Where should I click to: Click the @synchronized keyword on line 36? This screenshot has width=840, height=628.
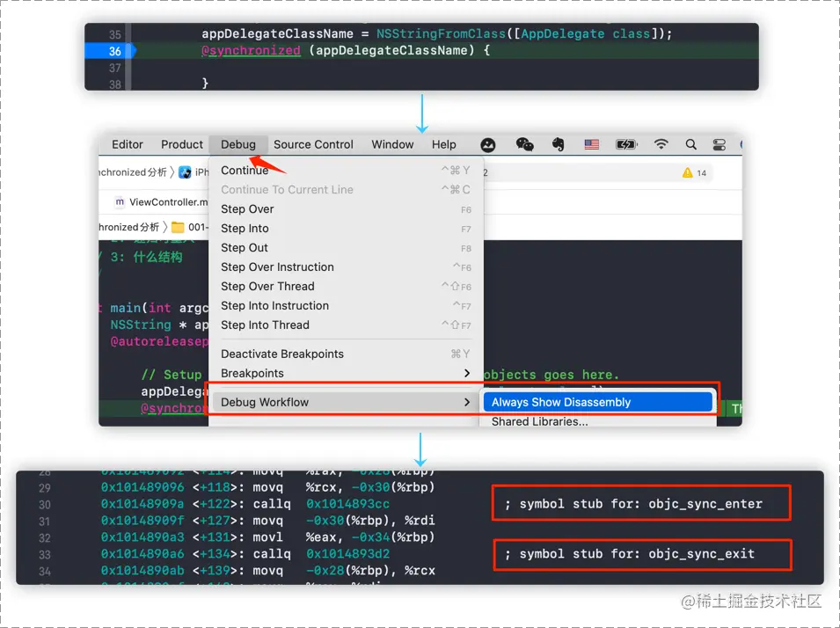pos(251,50)
